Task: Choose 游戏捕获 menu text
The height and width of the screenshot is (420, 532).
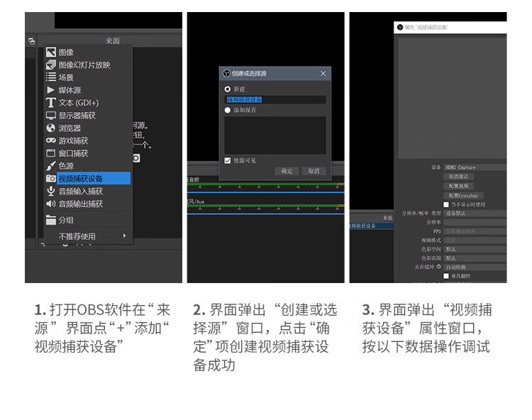Action: [73, 140]
